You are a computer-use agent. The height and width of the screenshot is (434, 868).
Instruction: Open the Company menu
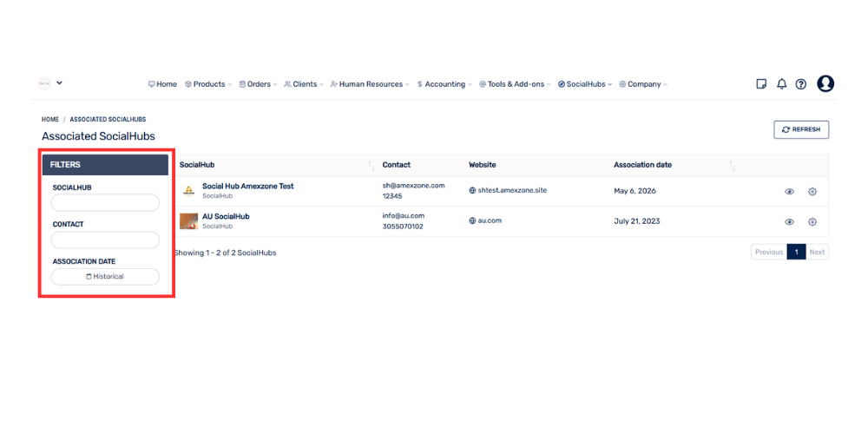pos(643,84)
